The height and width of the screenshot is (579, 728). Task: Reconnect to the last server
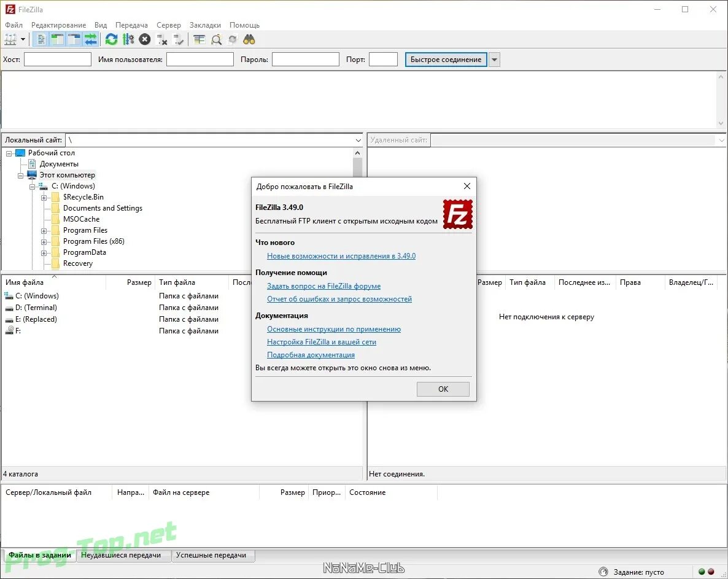point(178,40)
